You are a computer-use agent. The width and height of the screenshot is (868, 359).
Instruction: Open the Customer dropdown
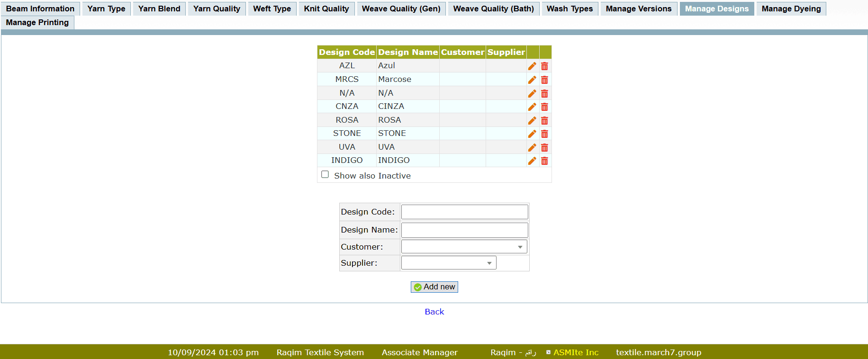(464, 247)
